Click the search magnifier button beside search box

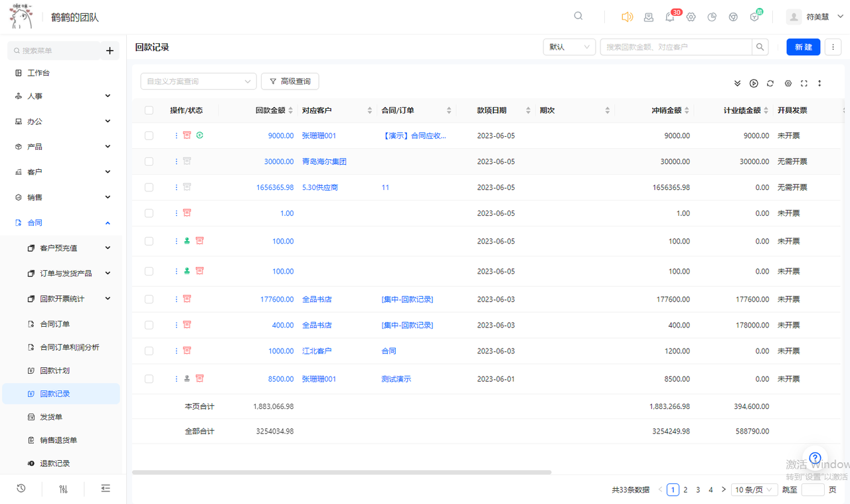(760, 47)
